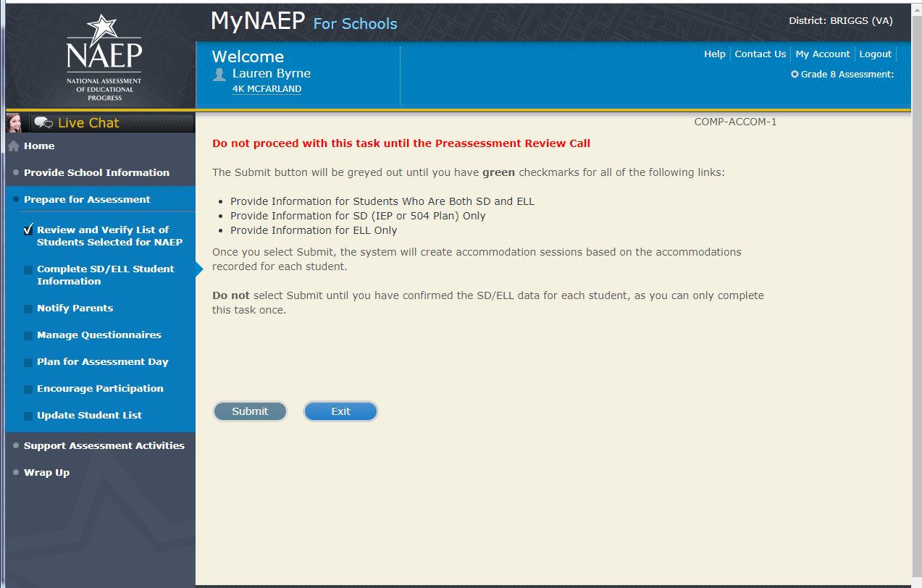Click the Logout link
Image resolution: width=922 pixels, height=588 pixels.
(x=875, y=54)
